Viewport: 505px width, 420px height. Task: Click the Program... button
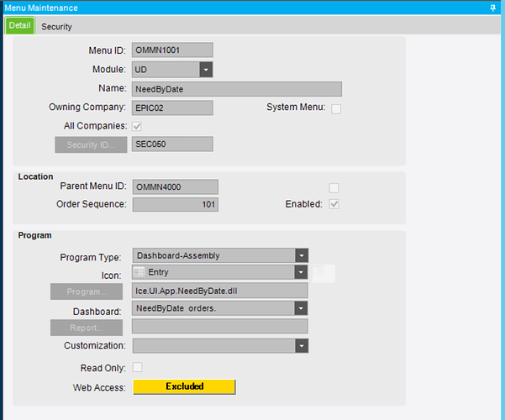click(87, 291)
